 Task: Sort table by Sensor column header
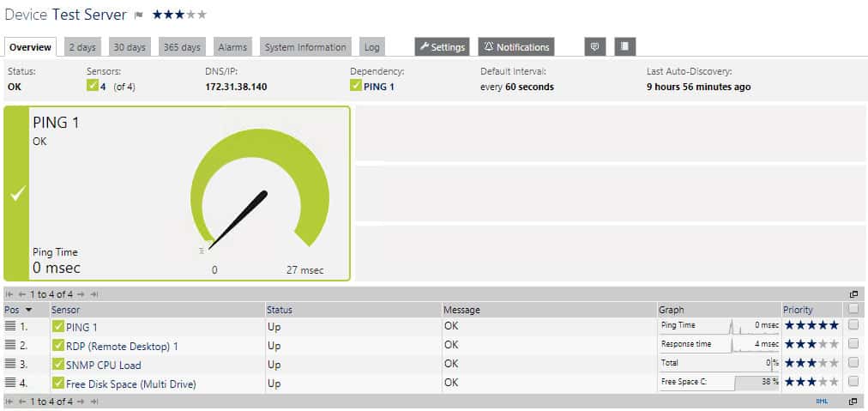[x=65, y=311]
